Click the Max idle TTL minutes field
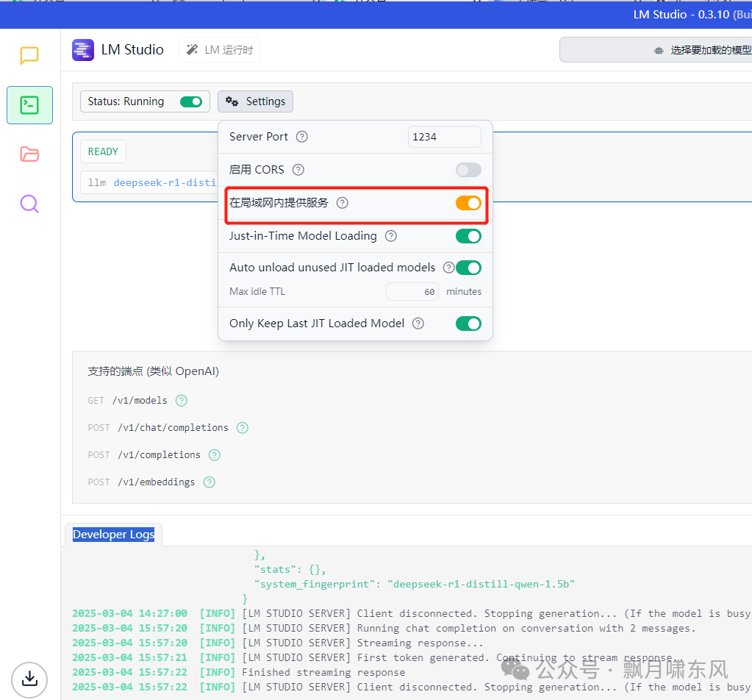Viewport: 752px width, 700px height. pos(412,292)
